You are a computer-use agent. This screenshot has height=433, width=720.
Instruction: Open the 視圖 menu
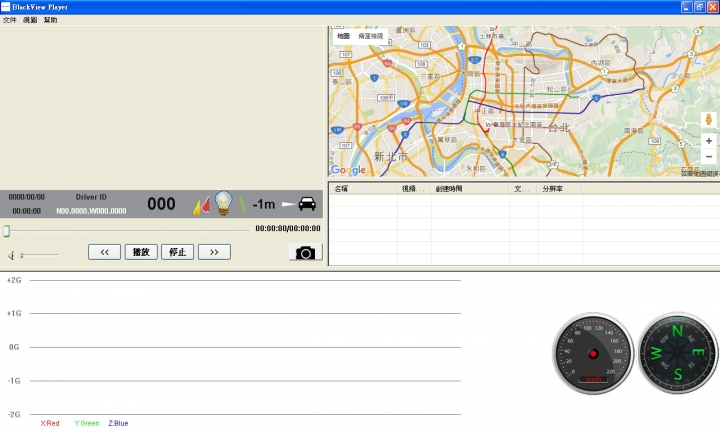tap(30, 20)
